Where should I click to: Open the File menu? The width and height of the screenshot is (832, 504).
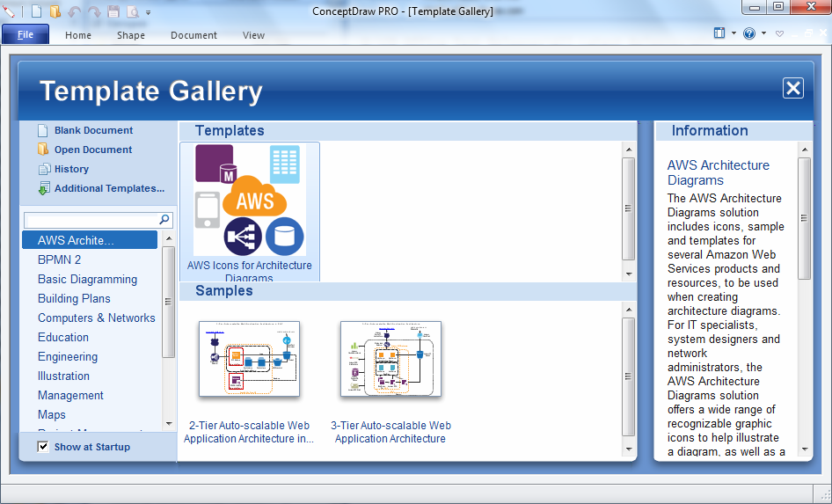pyautogui.click(x=26, y=34)
